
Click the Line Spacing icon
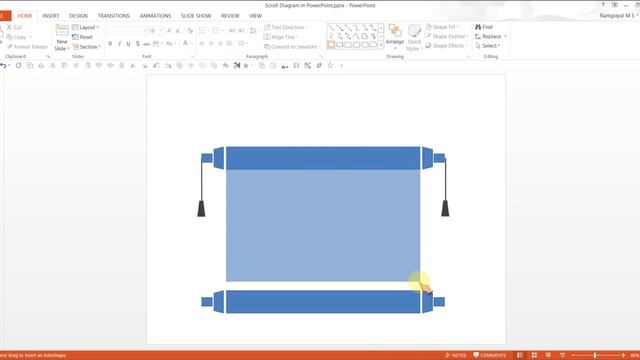(x=253, y=31)
